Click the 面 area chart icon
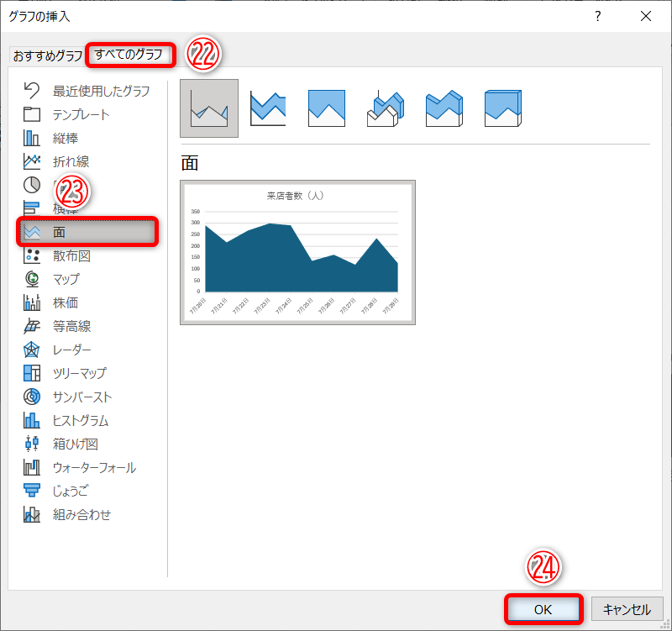The height and width of the screenshot is (631, 672). (32, 232)
